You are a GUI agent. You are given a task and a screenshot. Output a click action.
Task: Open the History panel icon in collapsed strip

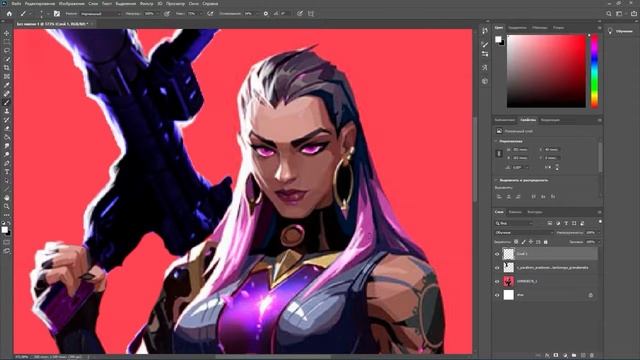(484, 31)
